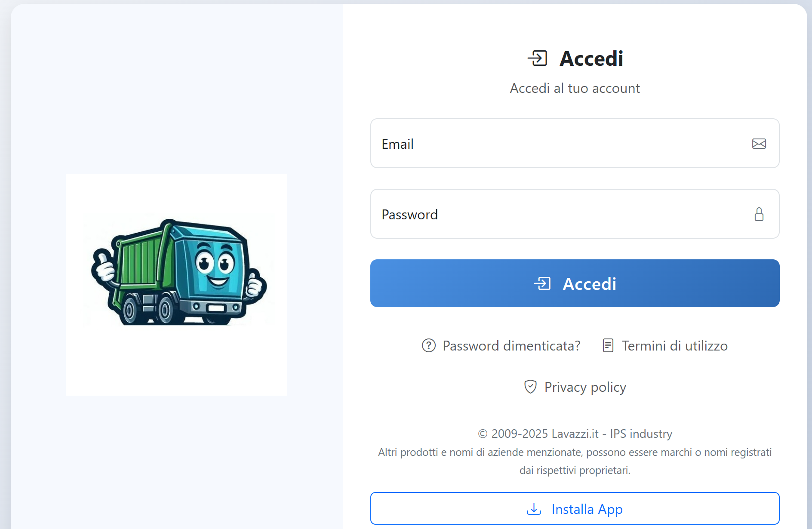Click the Installa App button

[x=575, y=508]
